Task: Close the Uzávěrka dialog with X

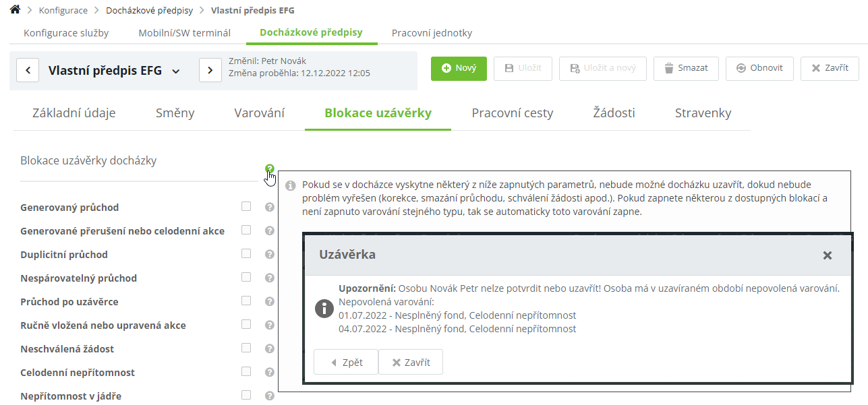Action: click(828, 255)
